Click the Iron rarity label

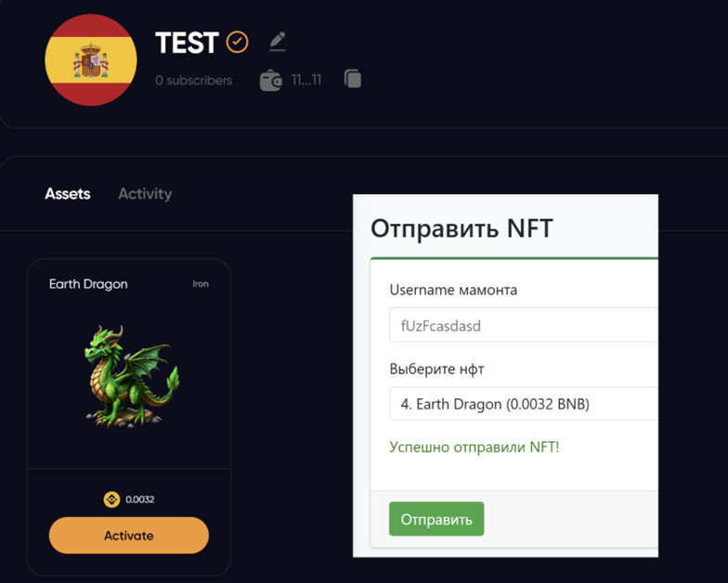(201, 284)
